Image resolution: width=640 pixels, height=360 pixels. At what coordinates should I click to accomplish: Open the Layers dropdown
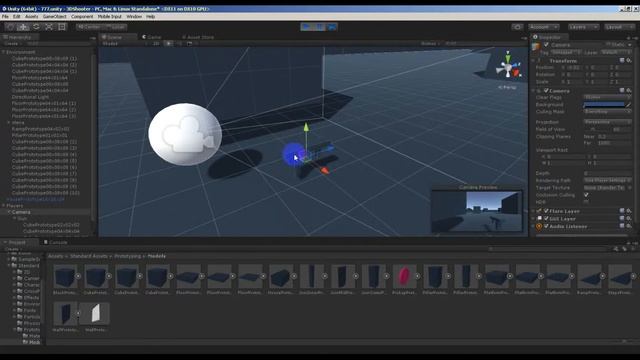click(x=583, y=27)
